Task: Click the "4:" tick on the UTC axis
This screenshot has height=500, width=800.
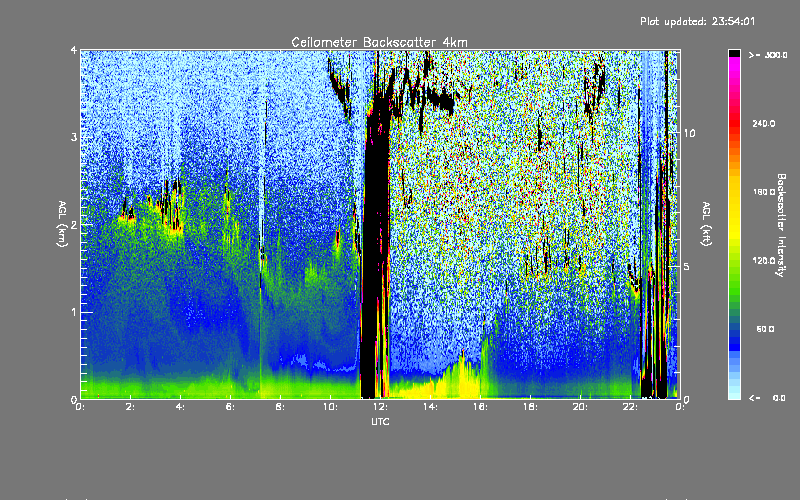Action: (x=181, y=407)
